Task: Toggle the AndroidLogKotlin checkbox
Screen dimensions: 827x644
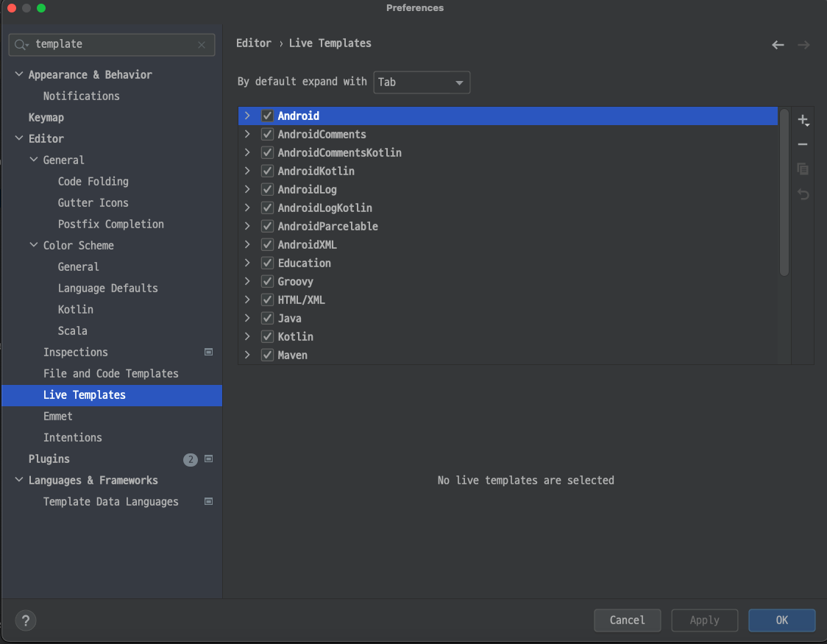Action: pos(267,208)
